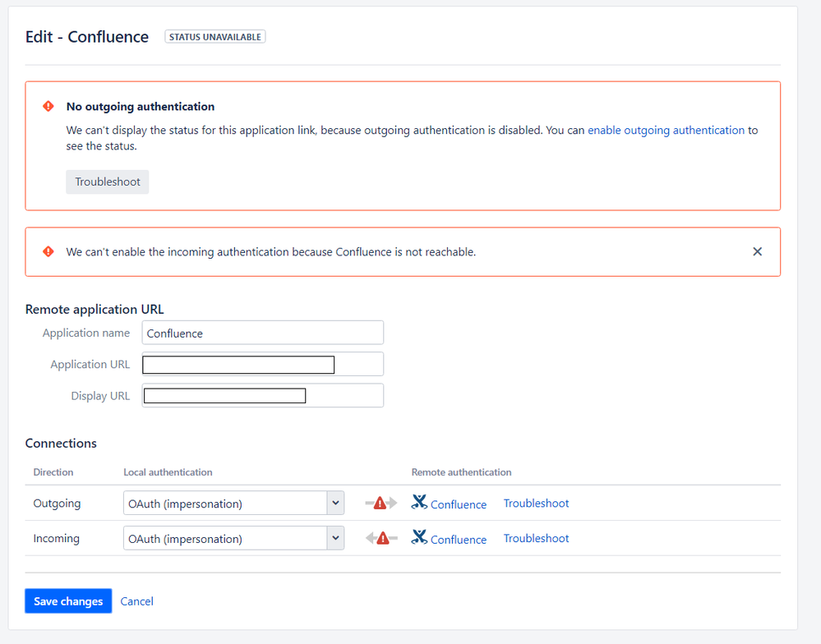
Task: Click the Confluence logo icon in Outgoing row
Action: [x=419, y=502]
